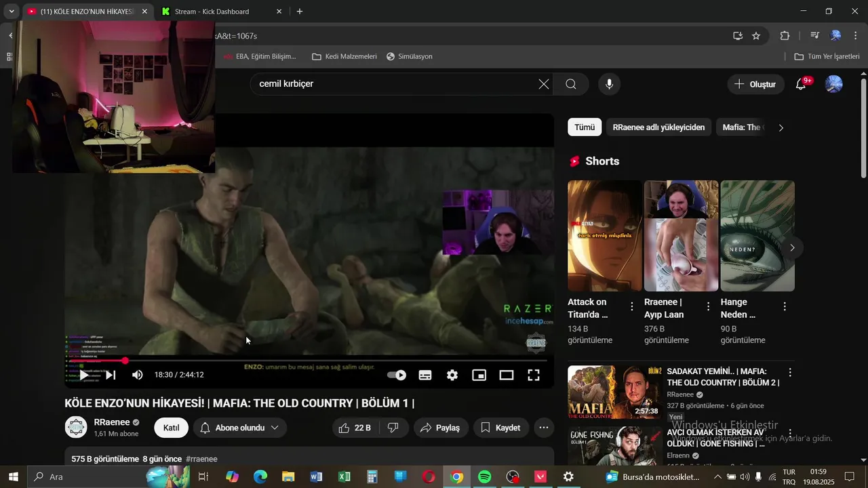Click the Oluştur create button

[x=755, y=84]
